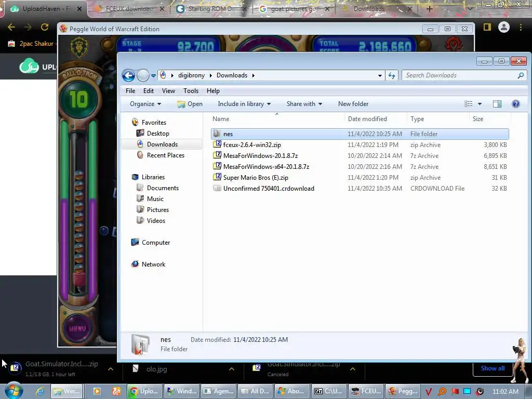Viewport: 532px width, 399px height.
Task: Select Computer in the navigation pane
Action: [x=156, y=243]
